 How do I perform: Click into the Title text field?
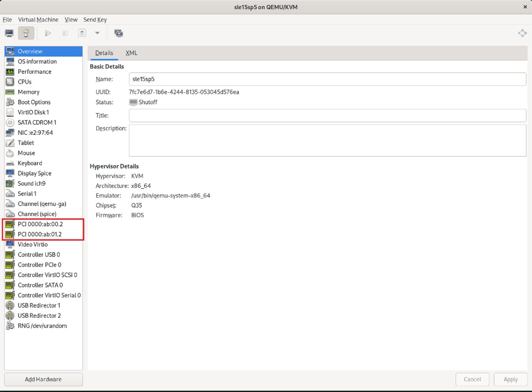[327, 116]
